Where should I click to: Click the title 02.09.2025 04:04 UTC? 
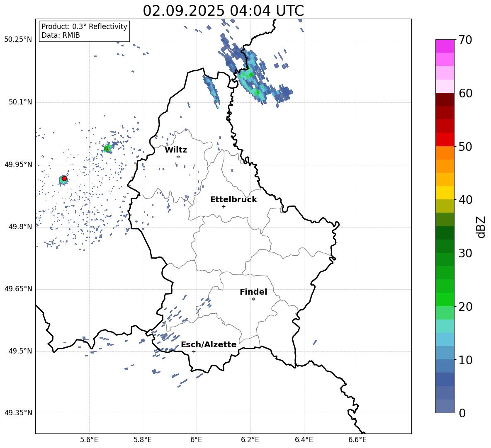tap(223, 11)
